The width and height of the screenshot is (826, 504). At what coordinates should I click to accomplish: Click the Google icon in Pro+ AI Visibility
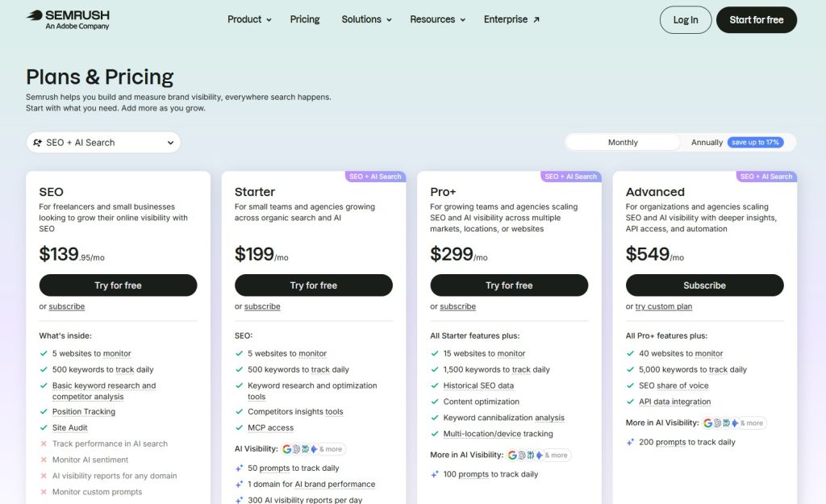coord(512,455)
